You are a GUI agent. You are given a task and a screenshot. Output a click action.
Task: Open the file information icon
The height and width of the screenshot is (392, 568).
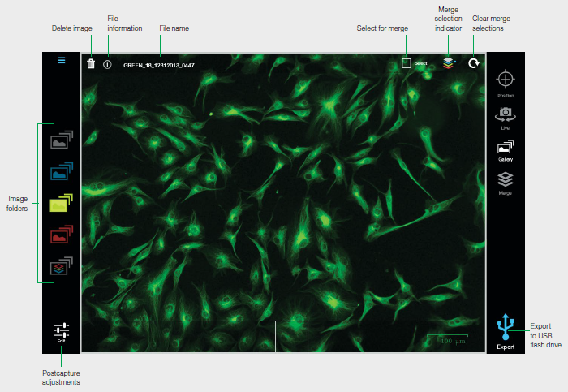pos(107,63)
